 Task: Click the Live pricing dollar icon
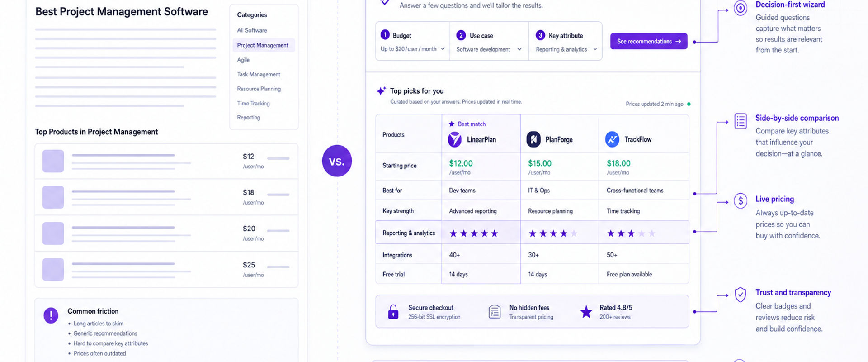click(741, 201)
